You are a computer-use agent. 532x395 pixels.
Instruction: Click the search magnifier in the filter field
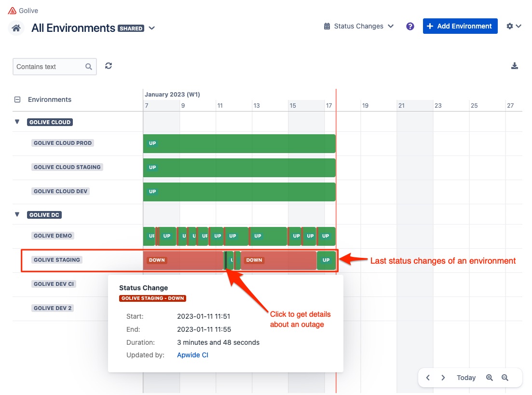(88, 66)
